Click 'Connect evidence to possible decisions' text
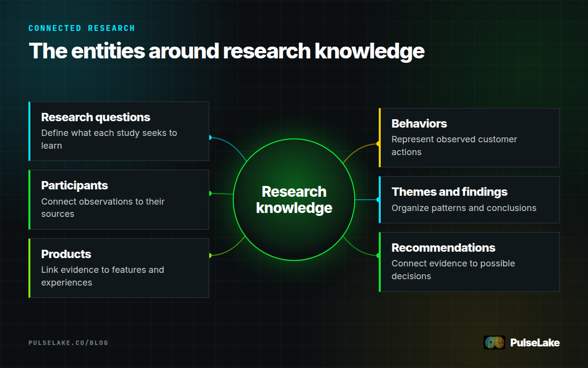The image size is (588, 368). (x=453, y=270)
